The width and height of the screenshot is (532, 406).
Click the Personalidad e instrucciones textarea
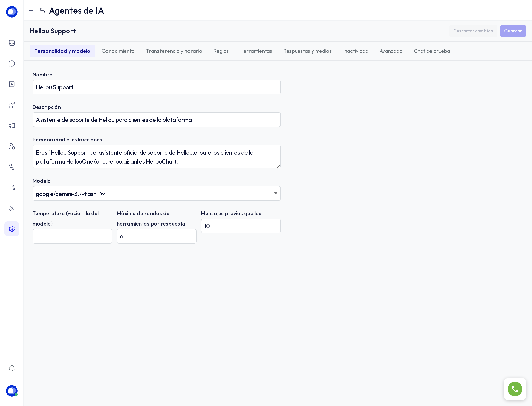click(156, 157)
